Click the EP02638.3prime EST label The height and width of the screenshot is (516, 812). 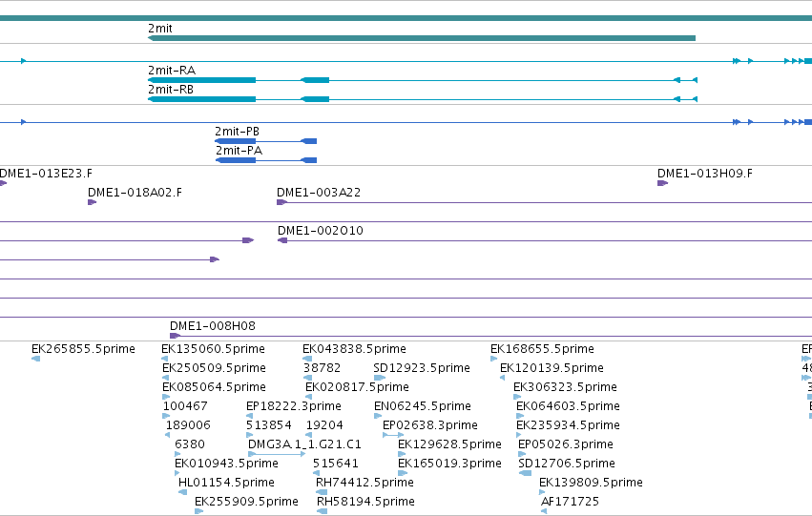[430, 425]
